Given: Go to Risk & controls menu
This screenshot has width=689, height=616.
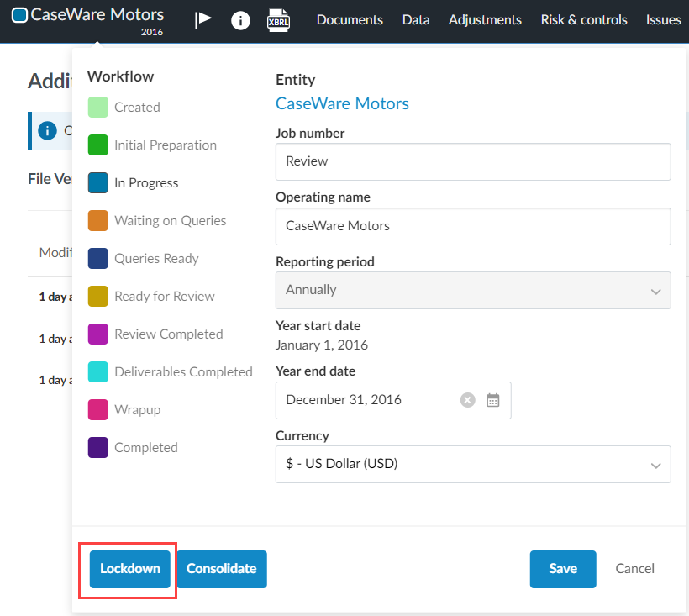Looking at the screenshot, I should coord(584,20).
